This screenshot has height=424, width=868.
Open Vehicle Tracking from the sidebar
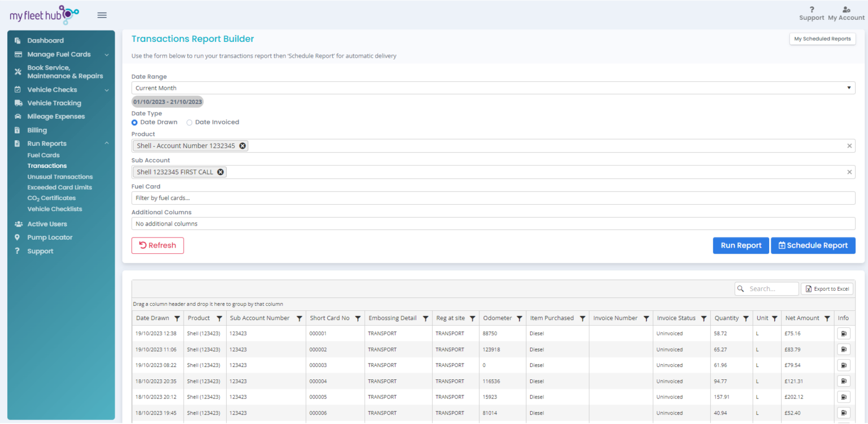[x=54, y=103]
